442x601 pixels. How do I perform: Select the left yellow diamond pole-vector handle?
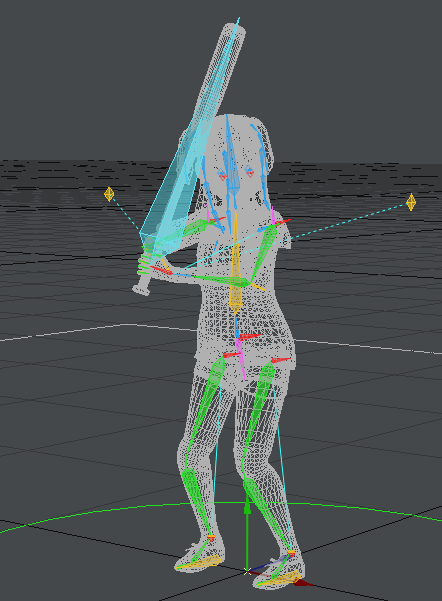point(109,194)
